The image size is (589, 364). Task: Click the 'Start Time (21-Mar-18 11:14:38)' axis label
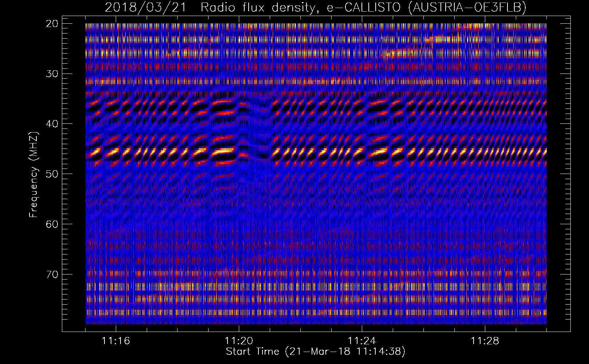tap(316, 352)
